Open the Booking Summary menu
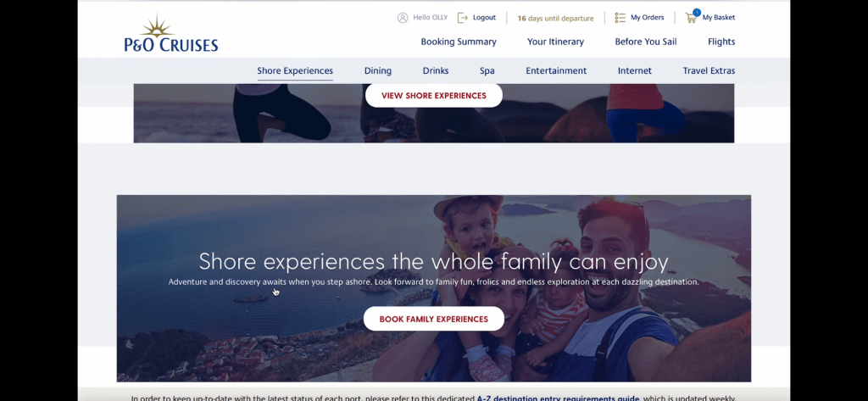The width and height of the screenshot is (868, 401). tap(459, 42)
